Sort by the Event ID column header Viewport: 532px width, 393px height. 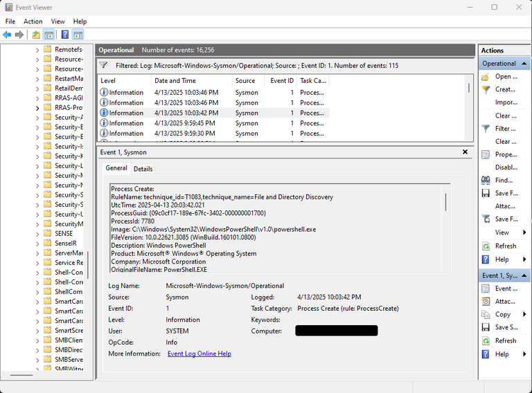(x=281, y=81)
